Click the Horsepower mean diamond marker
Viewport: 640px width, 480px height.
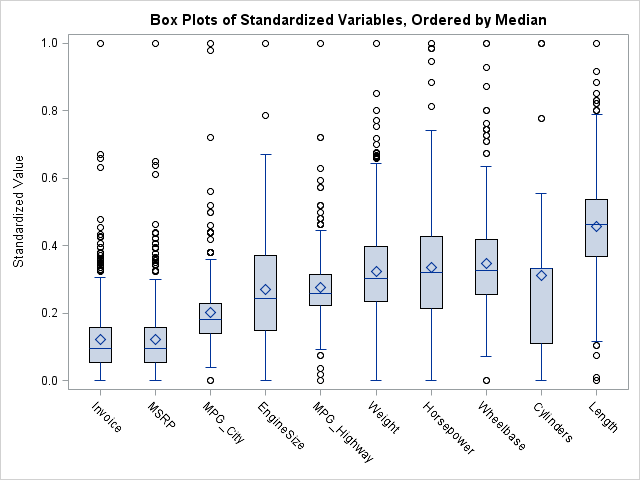(x=431, y=268)
